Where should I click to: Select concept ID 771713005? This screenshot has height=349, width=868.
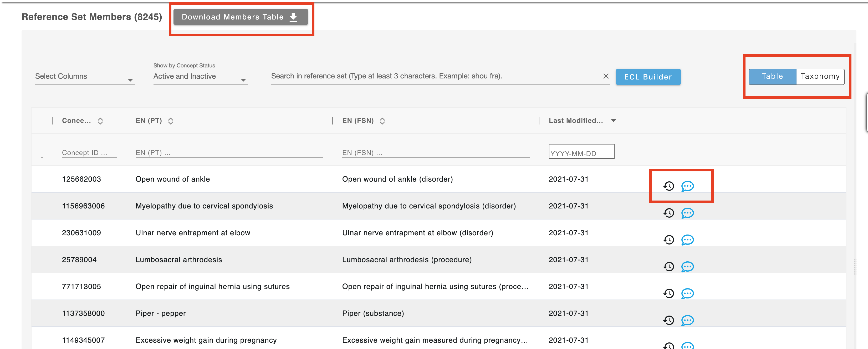[81, 287]
